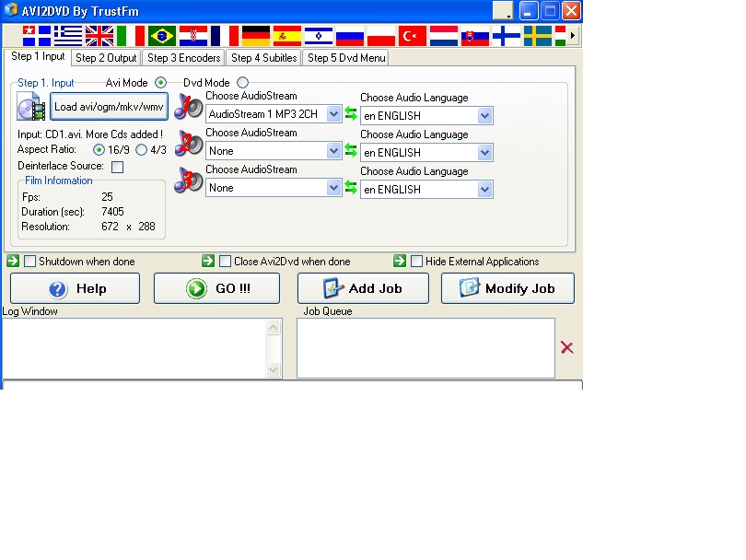Click the green arrow beside Hide External Applications
Screen dimensions: 746x560
(x=400, y=261)
